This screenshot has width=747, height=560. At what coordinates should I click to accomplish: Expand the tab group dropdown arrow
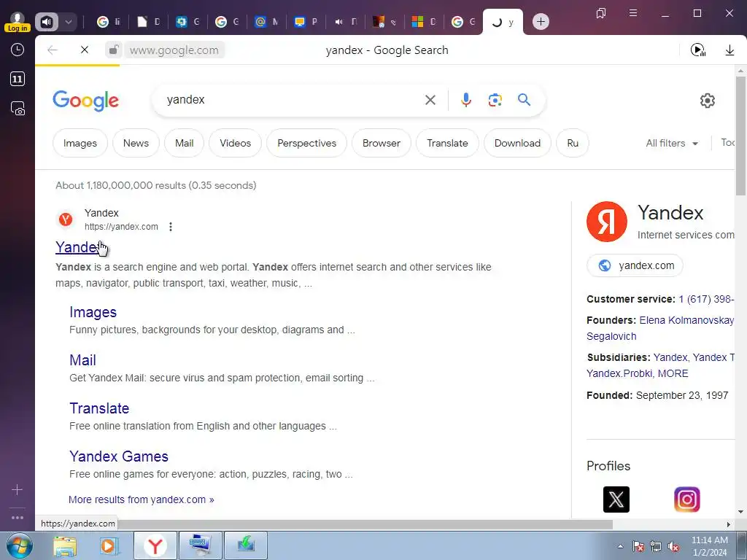click(68, 22)
